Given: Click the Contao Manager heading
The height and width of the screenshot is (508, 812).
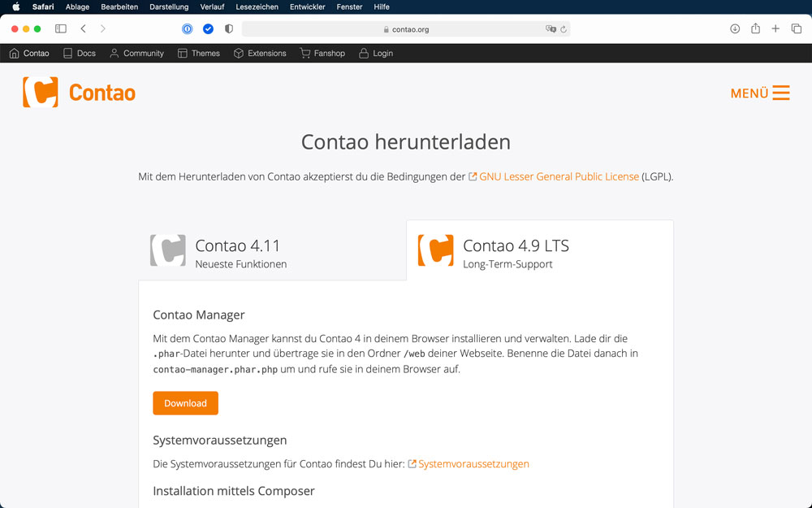Looking at the screenshot, I should (x=199, y=315).
